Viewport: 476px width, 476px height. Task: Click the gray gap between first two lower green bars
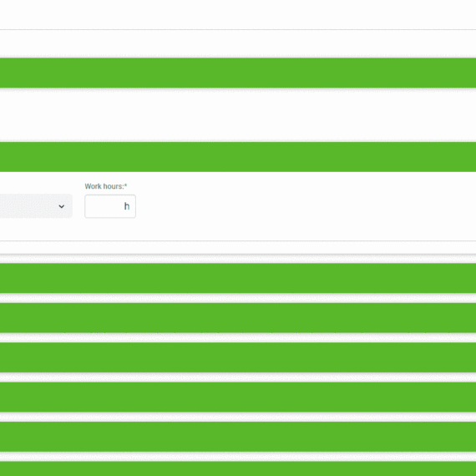tap(238, 298)
